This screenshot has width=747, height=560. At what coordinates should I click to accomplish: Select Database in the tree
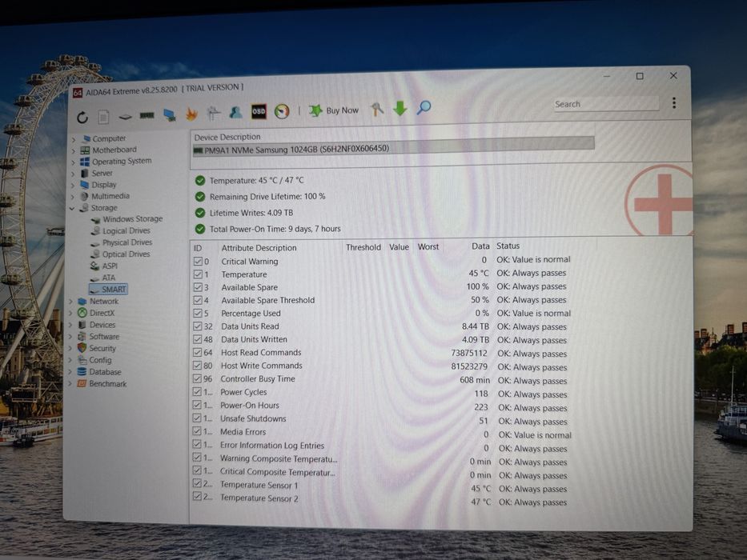point(105,372)
